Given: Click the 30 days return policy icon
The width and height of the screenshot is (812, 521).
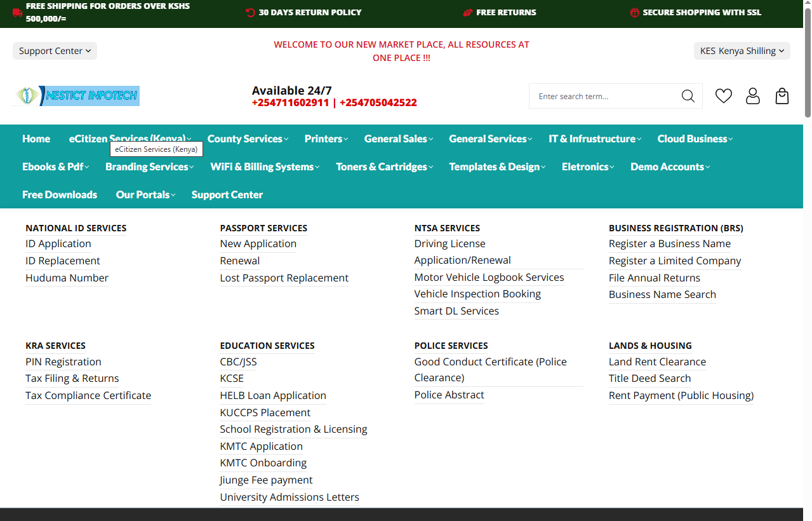Looking at the screenshot, I should pos(250,13).
